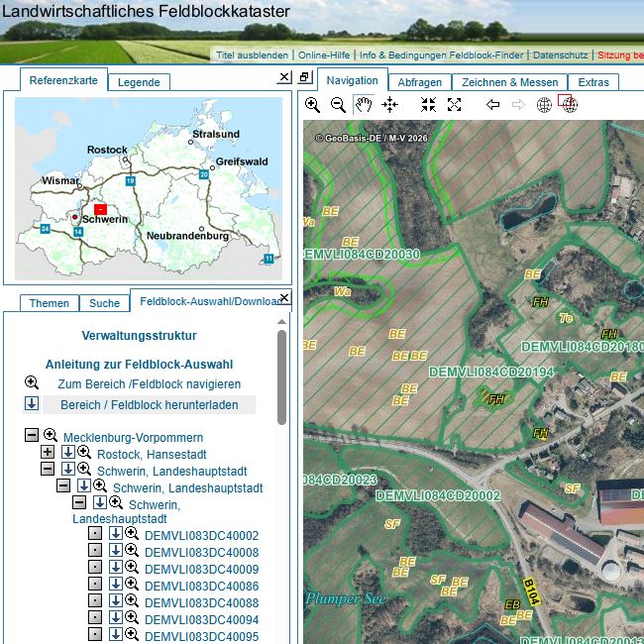Click the panel vertical scrollbar thumb
Image resolution: width=644 pixels, height=644 pixels.
pyautogui.click(x=281, y=377)
